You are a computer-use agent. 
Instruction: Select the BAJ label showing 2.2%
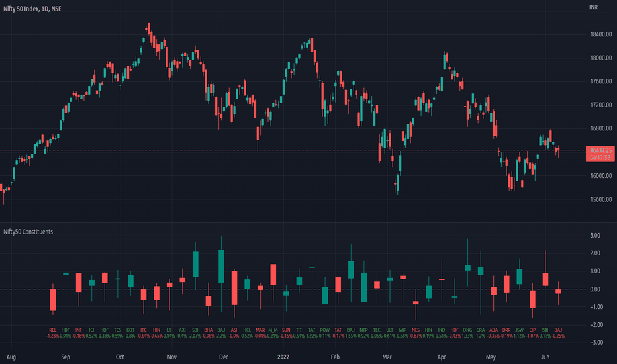221,333
